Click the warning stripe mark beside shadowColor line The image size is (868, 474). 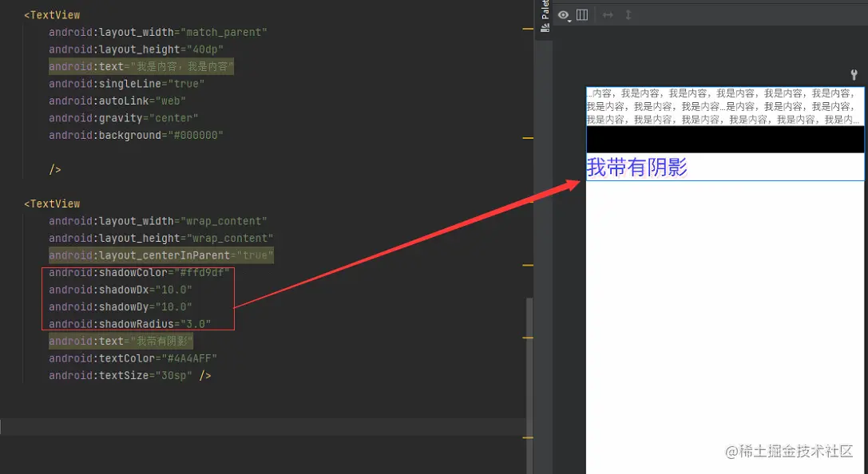[528, 266]
